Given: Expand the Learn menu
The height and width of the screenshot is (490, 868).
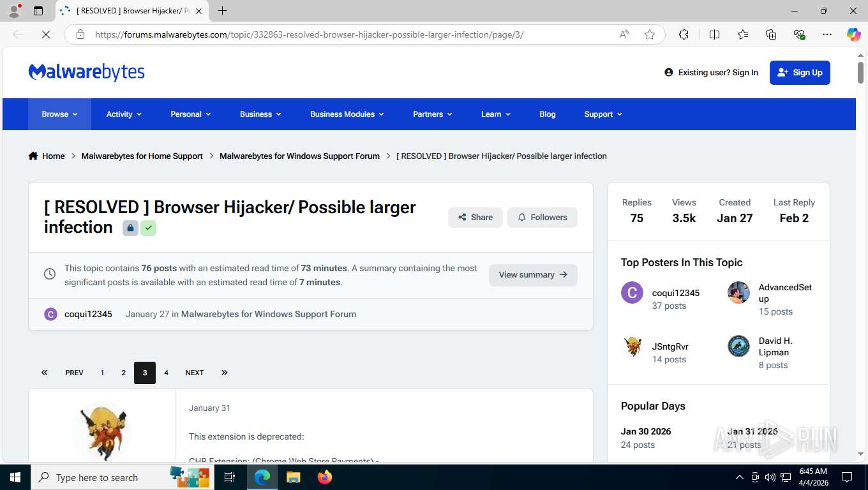Looking at the screenshot, I should pyautogui.click(x=496, y=114).
